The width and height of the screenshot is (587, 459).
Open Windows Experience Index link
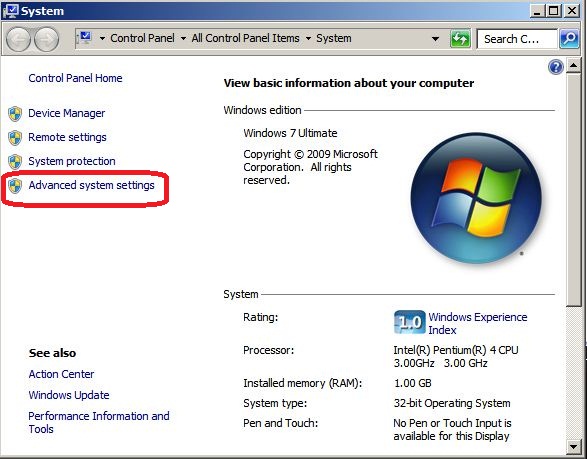(478, 323)
